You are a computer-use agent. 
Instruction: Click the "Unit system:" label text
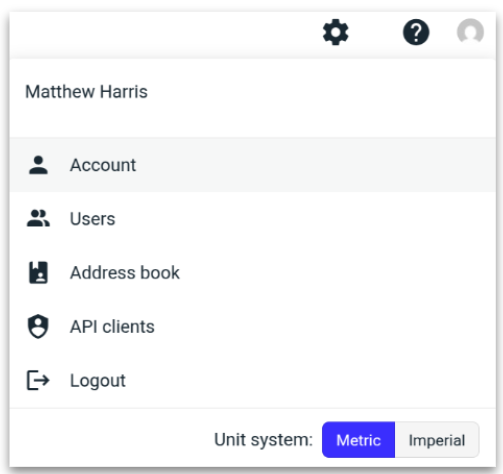pyautogui.click(x=263, y=440)
